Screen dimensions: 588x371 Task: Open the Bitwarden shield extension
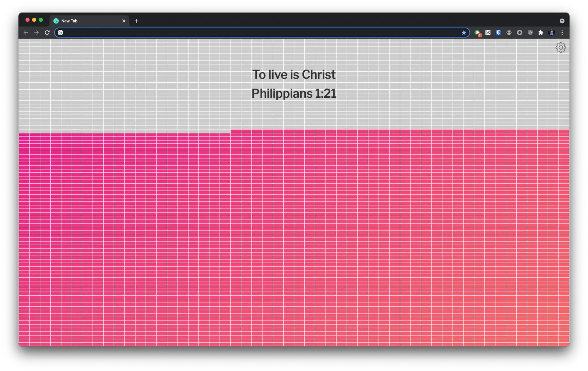coord(498,32)
